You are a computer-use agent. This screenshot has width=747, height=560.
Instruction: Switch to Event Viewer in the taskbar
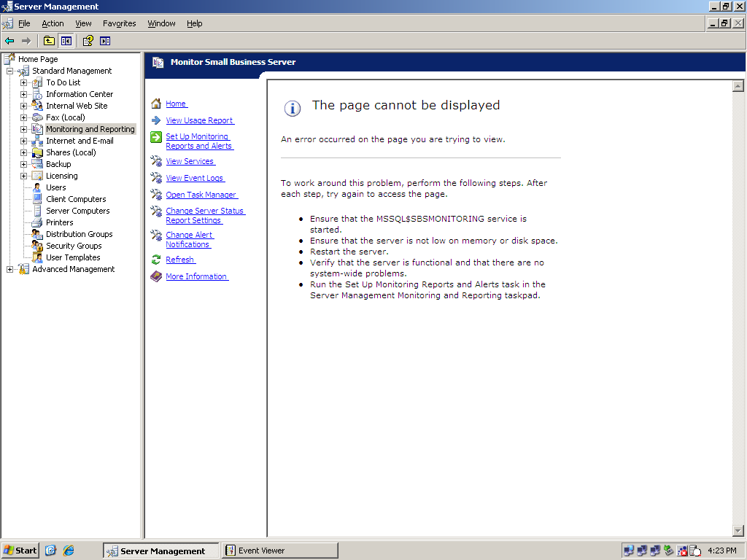pos(279,551)
